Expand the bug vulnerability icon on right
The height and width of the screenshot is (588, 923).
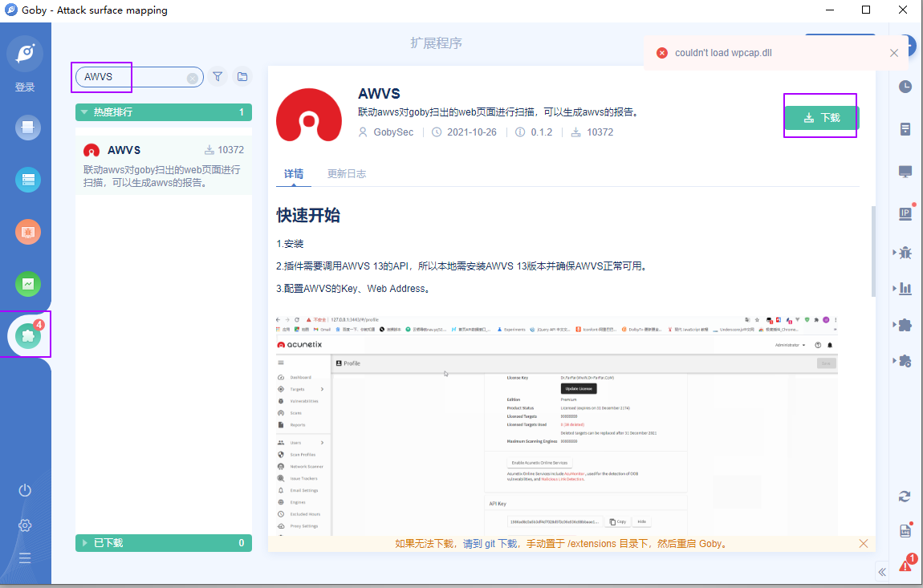pos(905,253)
